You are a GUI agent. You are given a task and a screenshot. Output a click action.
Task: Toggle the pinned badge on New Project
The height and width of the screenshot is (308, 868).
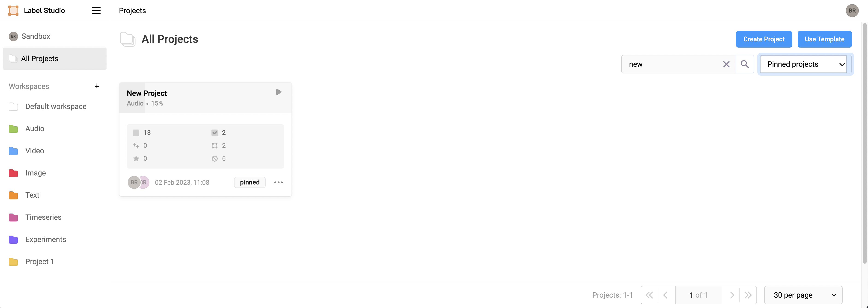tap(249, 182)
